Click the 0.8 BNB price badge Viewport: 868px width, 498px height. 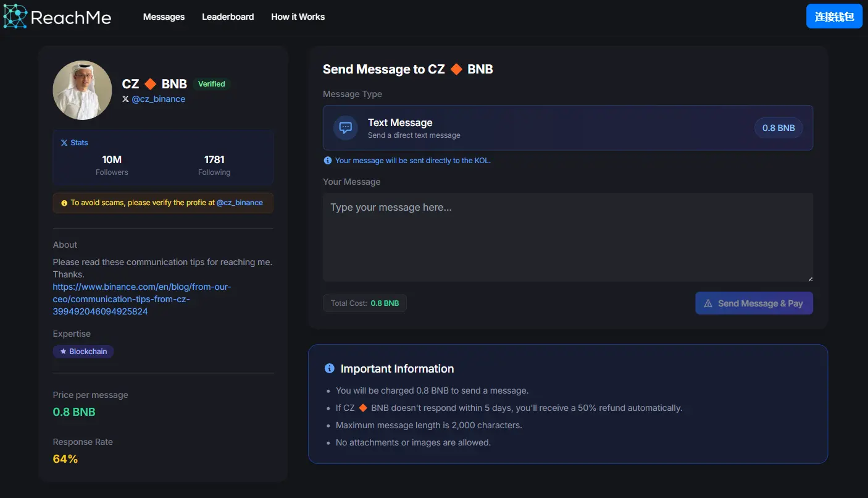point(778,128)
